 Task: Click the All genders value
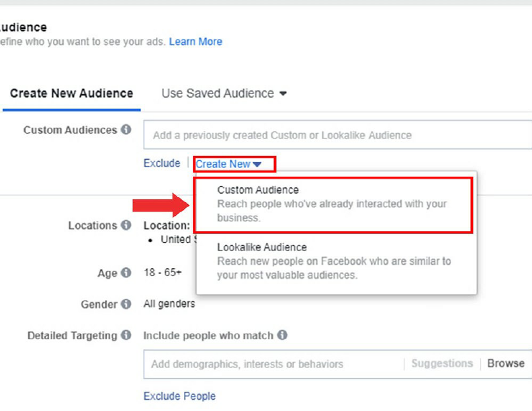point(169,304)
